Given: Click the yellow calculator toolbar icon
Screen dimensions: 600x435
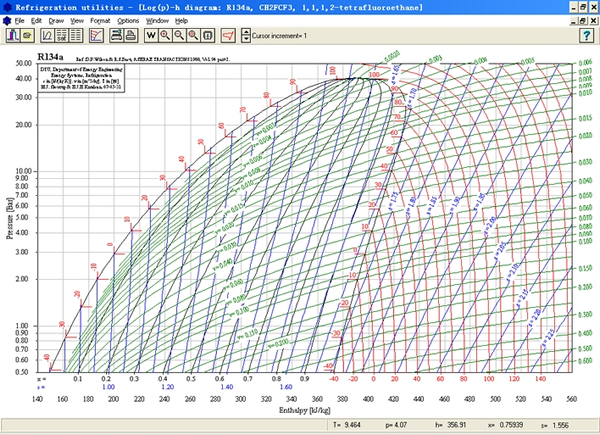Looking at the screenshot, I should [x=27, y=36].
